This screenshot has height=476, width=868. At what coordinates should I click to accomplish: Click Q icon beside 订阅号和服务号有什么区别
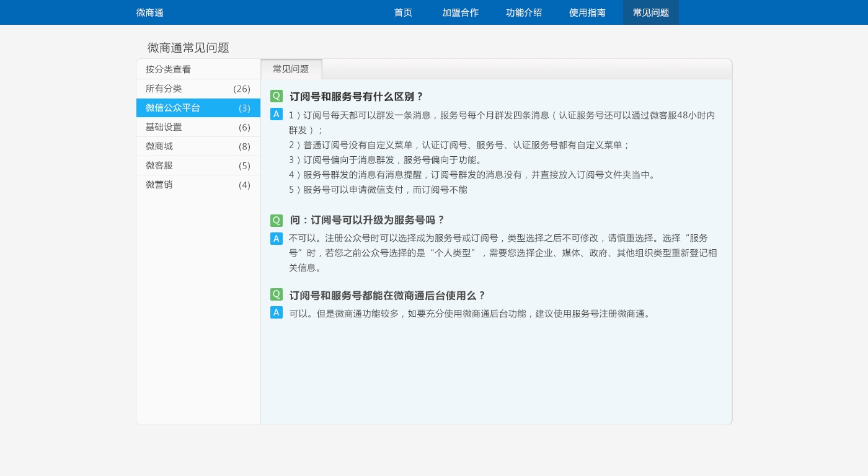pos(277,96)
